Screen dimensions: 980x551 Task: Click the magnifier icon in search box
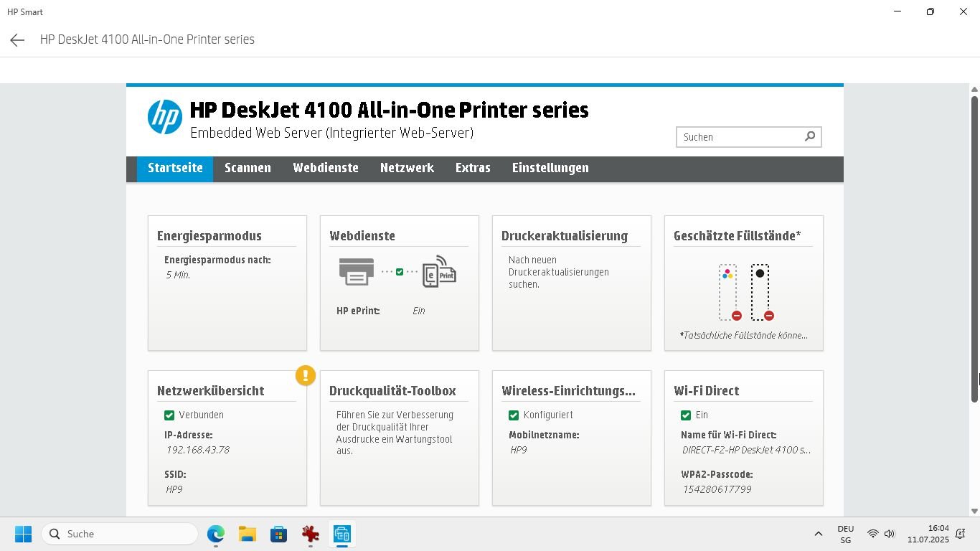(x=809, y=136)
